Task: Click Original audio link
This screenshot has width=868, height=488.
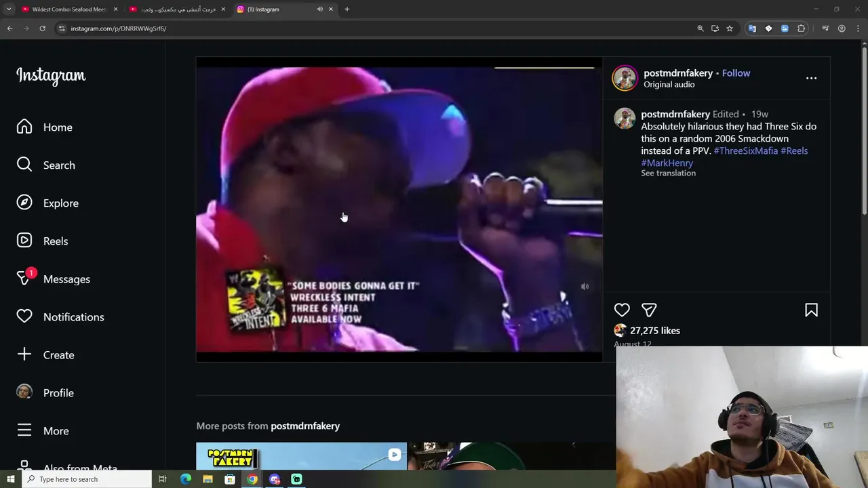Action: (669, 85)
